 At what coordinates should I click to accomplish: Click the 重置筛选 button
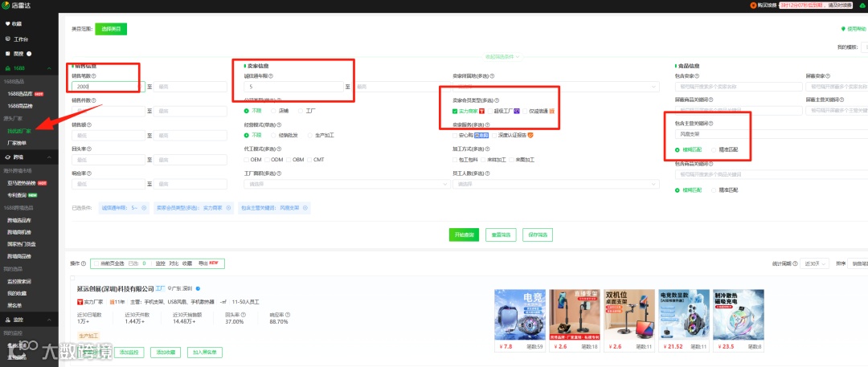click(x=501, y=234)
